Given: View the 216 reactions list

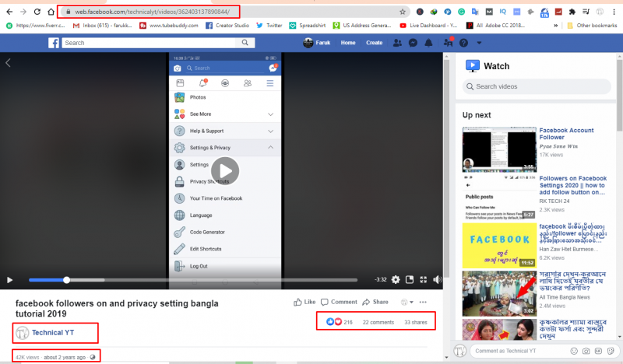Looking at the screenshot, I should pos(340,322).
